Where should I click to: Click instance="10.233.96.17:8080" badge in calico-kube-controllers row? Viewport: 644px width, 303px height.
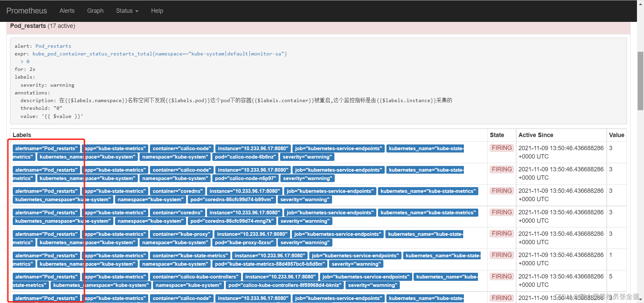[x=280, y=277]
